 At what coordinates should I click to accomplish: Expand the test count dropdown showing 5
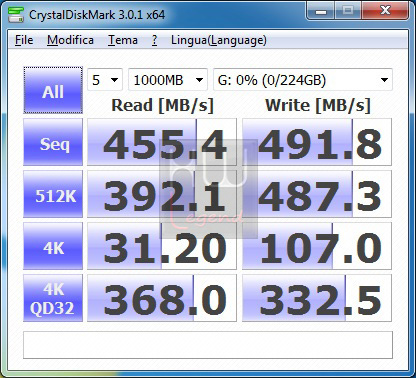coord(105,80)
